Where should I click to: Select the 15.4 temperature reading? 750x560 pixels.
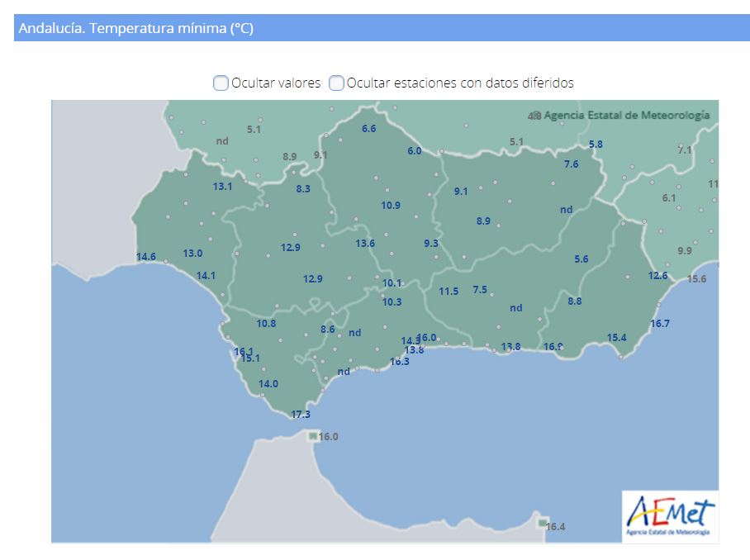(616, 338)
